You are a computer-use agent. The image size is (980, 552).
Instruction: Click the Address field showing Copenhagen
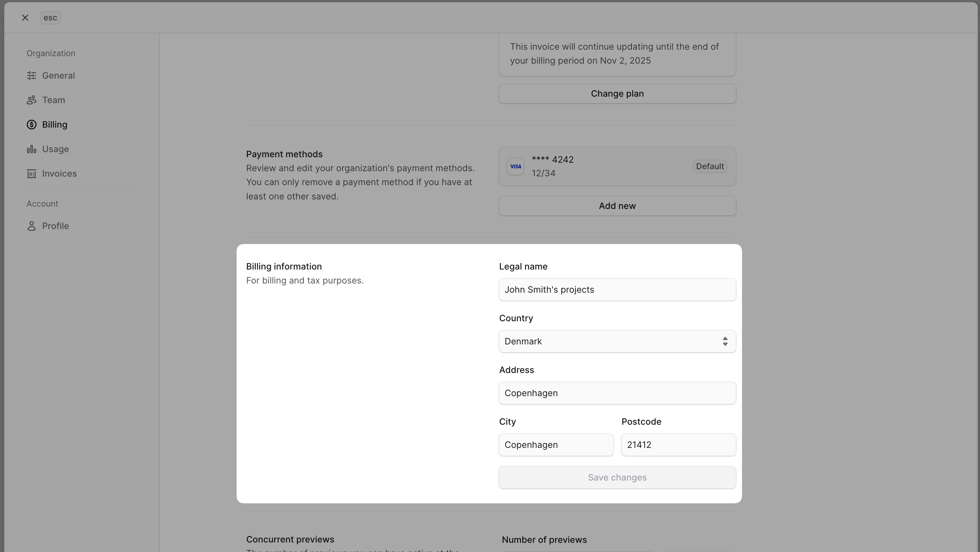[x=617, y=393]
